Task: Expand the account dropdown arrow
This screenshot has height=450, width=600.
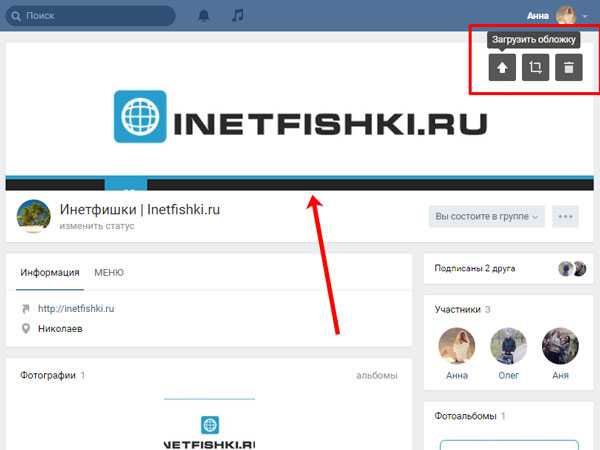Action: pos(585,16)
